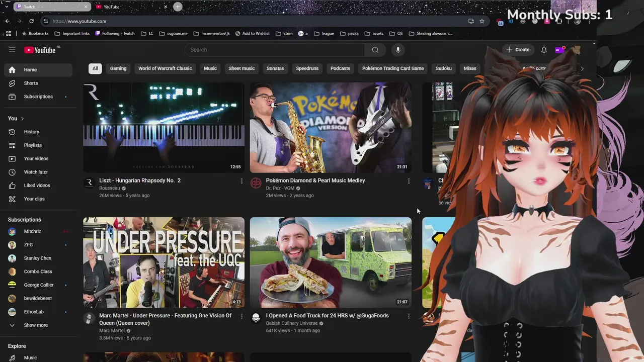Screen dimensions: 644x362
Task: Select World of Warcraft Classic chip
Action: (x=165, y=68)
